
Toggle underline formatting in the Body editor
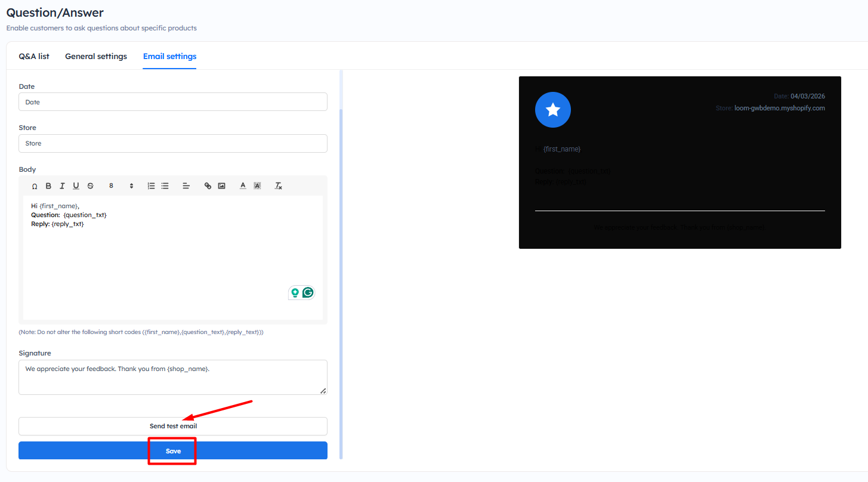[76, 186]
